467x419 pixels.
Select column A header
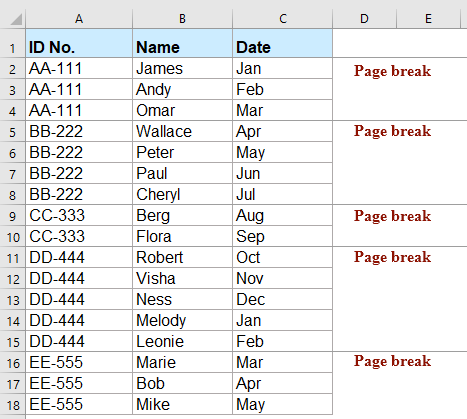[x=79, y=19]
